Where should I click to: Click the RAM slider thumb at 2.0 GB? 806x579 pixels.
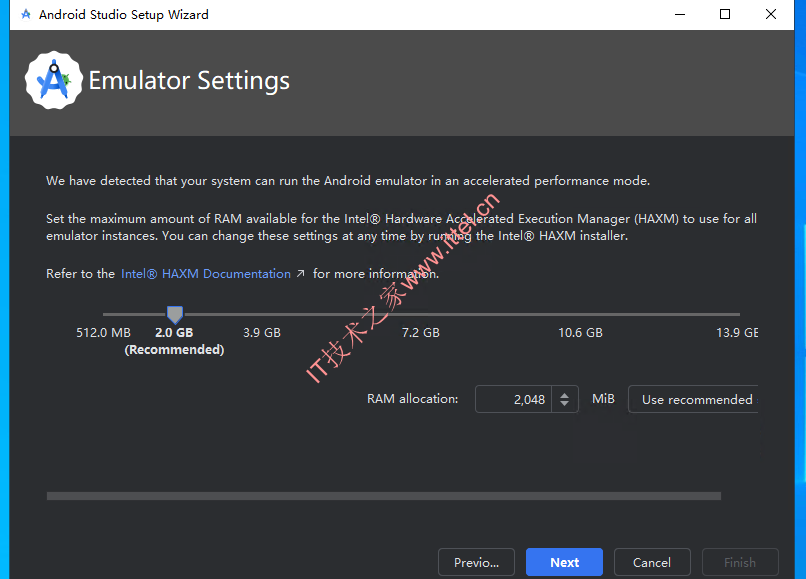pos(175,314)
